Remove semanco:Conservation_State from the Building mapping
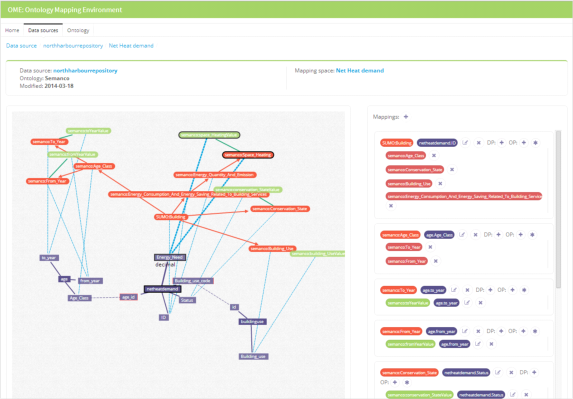The width and height of the screenshot is (573, 399). [x=452, y=170]
